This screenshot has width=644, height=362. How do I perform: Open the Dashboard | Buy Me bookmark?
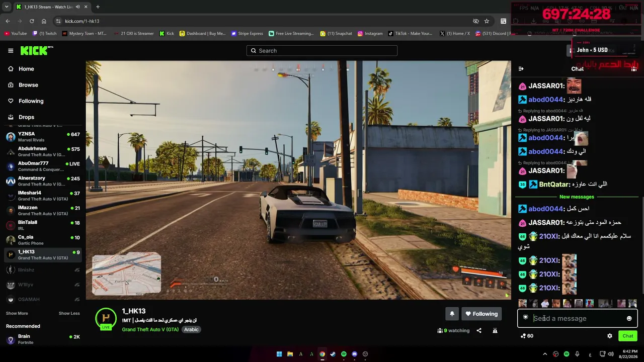203,34
